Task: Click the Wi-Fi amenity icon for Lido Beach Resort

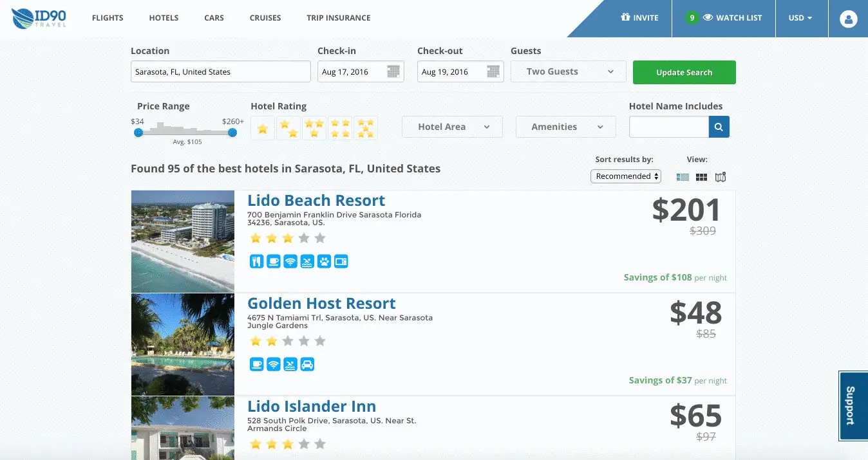Action: pyautogui.click(x=290, y=261)
